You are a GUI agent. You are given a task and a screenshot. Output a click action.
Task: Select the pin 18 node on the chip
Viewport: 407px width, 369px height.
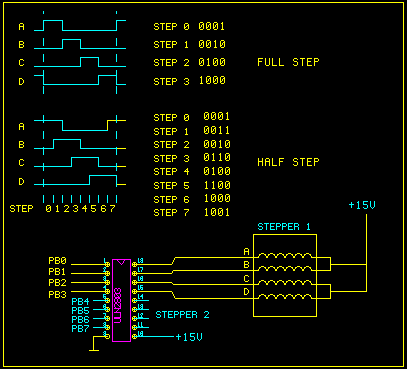134,264
